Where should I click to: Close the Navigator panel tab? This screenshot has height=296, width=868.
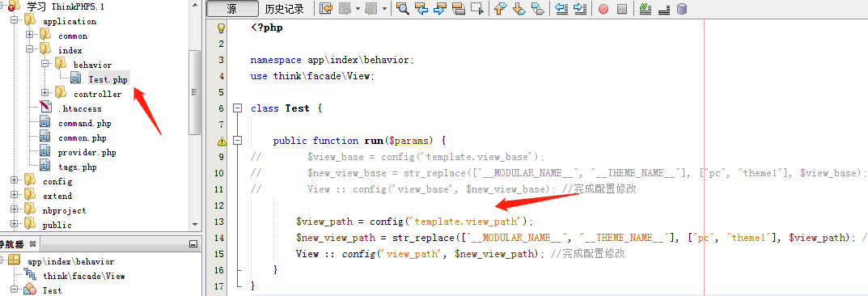[32, 243]
